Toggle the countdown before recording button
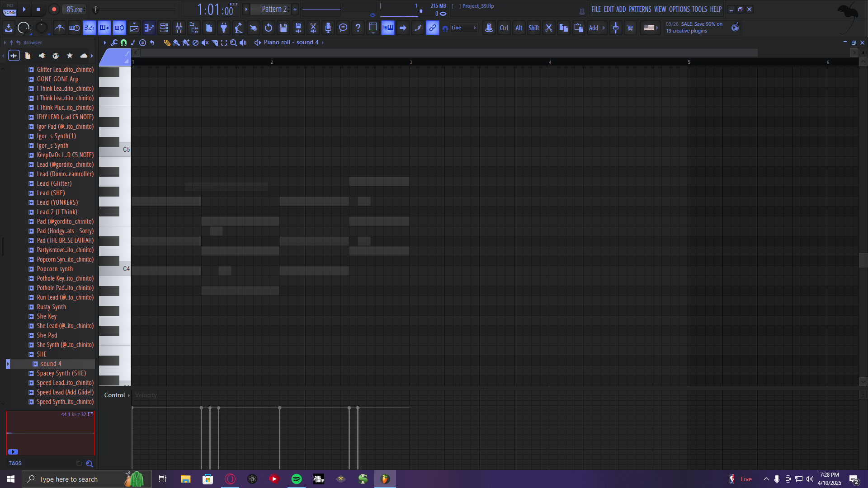 coord(90,28)
